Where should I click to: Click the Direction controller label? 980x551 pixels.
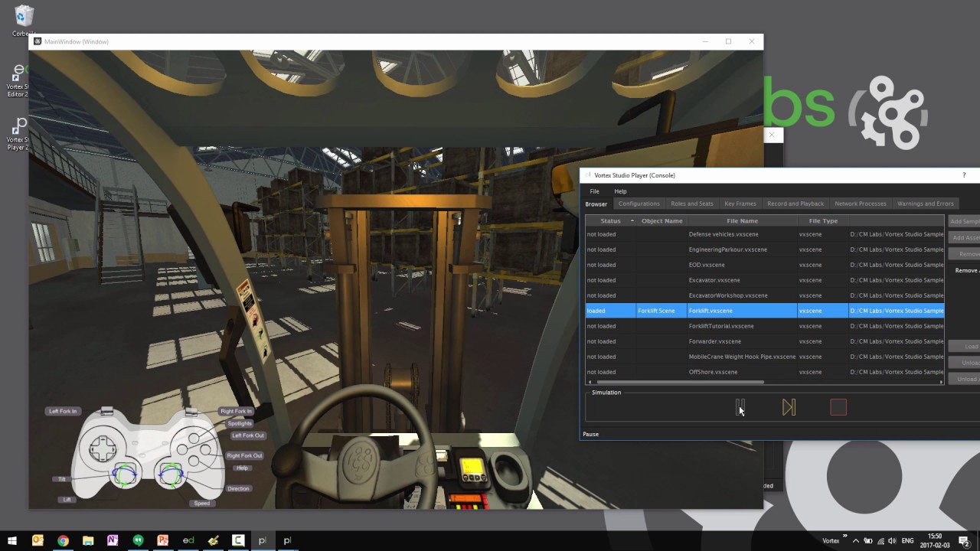pos(238,488)
